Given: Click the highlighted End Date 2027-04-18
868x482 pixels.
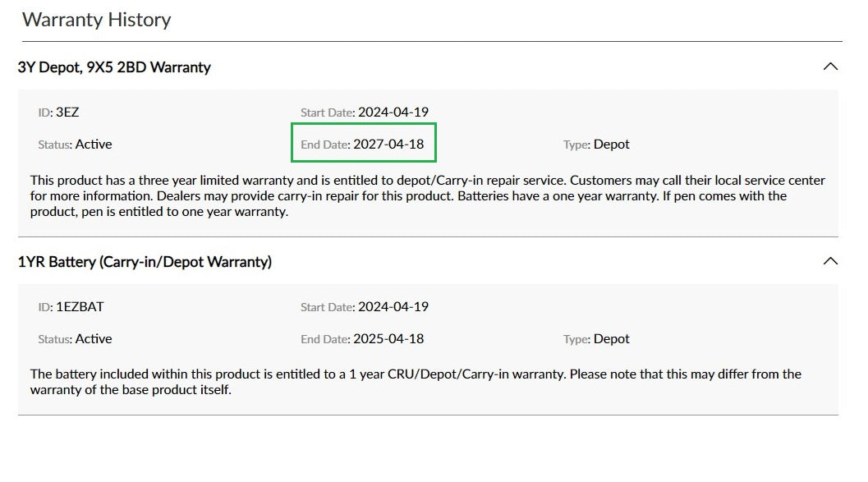Looking at the screenshot, I should click(x=388, y=144).
